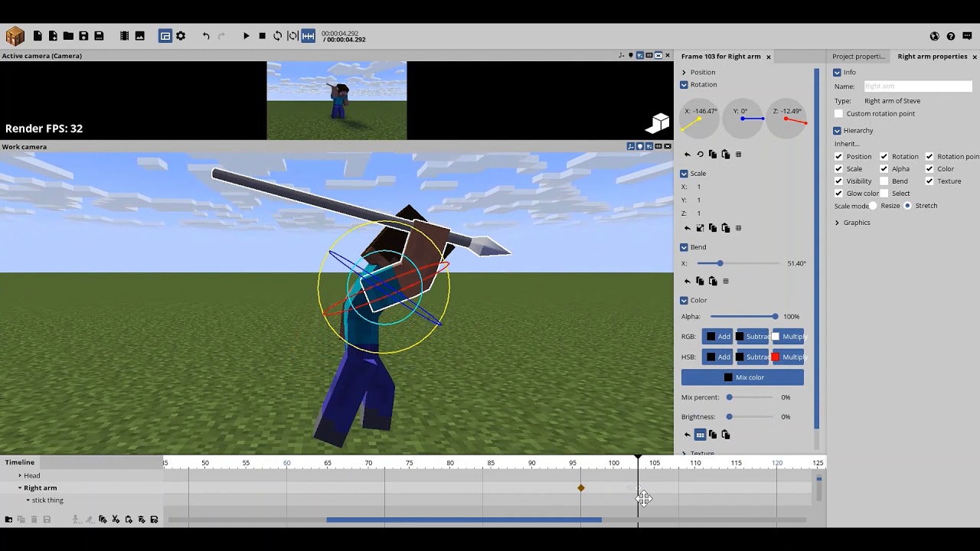This screenshot has height=551, width=980.
Task: Adjust the Bend X slider handle
Action: tap(720, 264)
